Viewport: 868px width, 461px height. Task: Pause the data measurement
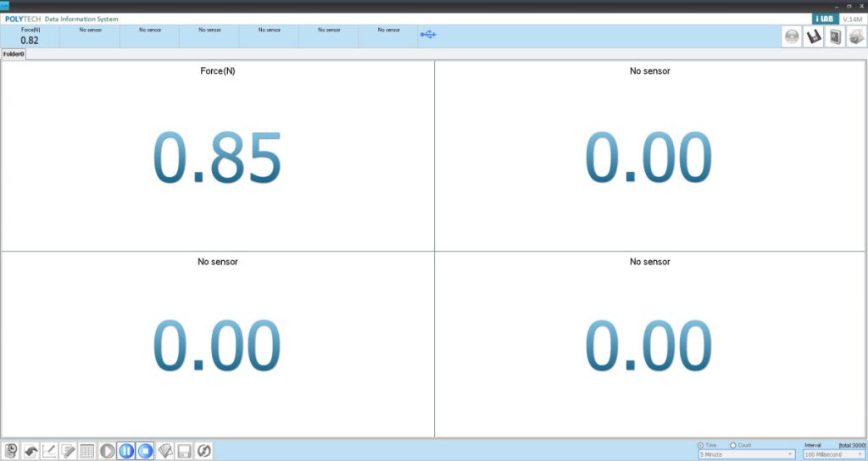[x=126, y=451]
